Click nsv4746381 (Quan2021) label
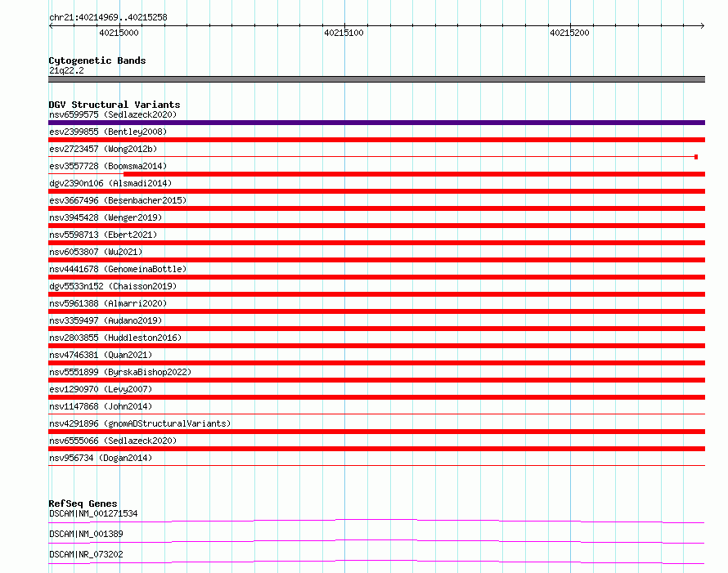Screen dimensions: 728x573 point(101,355)
